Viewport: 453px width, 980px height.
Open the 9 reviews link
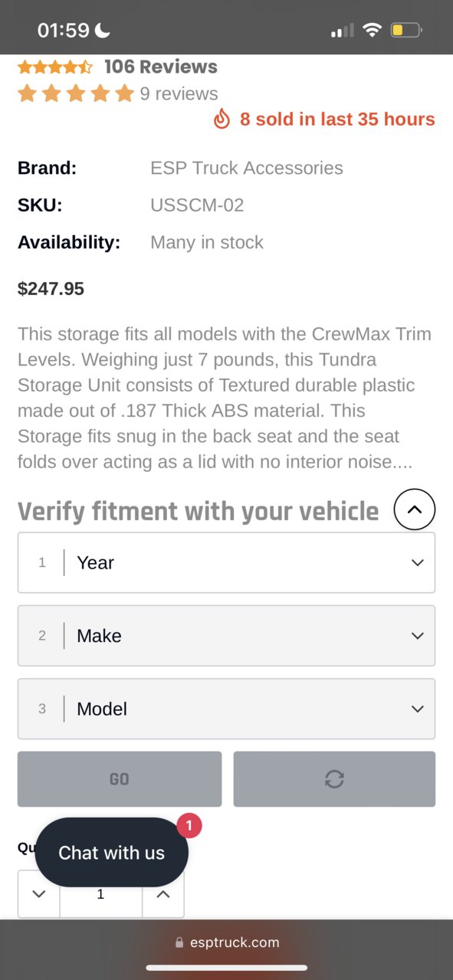coord(179,93)
